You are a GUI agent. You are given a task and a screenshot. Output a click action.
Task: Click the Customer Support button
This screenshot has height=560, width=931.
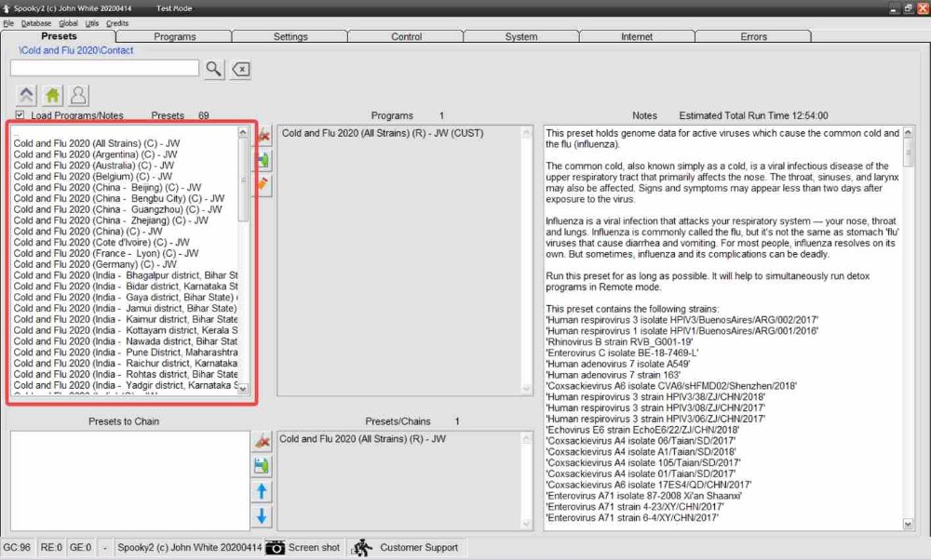406,548
